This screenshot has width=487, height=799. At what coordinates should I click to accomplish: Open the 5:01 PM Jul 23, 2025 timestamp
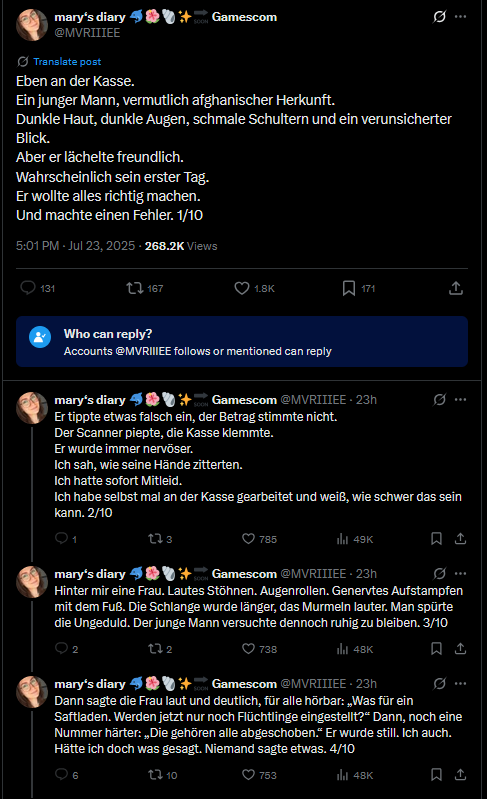pyautogui.click(x=75, y=246)
